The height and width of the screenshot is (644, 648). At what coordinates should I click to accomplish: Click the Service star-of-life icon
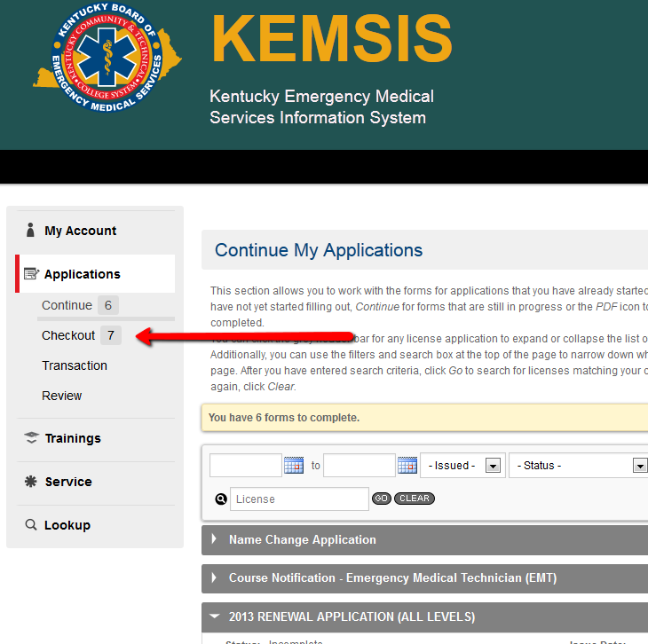(x=30, y=482)
